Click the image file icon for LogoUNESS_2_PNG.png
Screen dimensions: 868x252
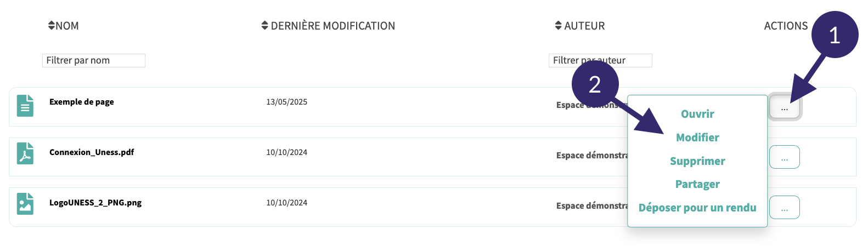click(25, 203)
